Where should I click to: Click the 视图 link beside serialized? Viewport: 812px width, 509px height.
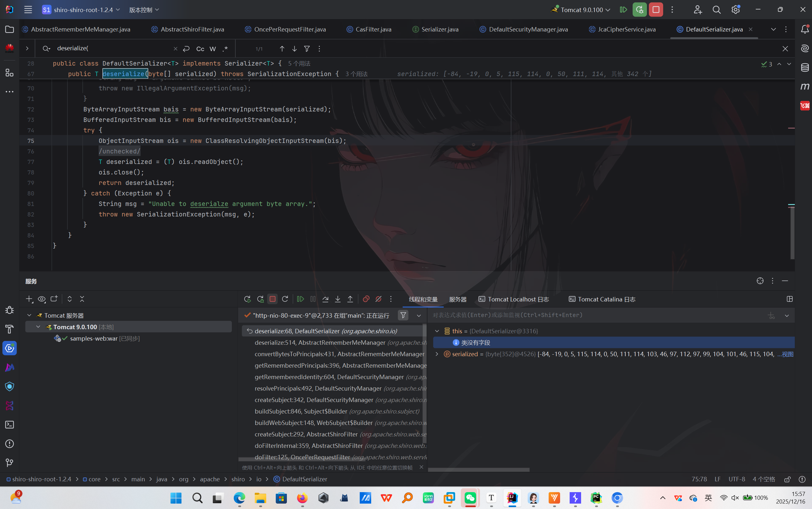coord(788,354)
